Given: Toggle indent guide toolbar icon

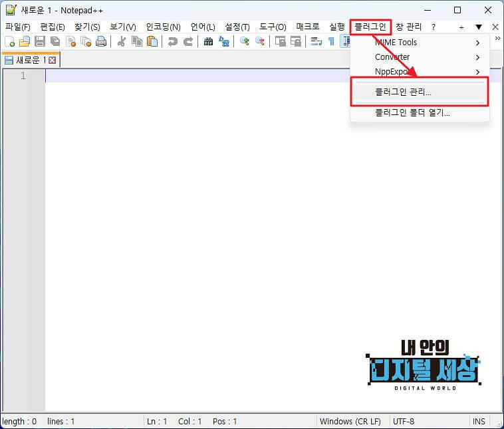Looking at the screenshot, I should pos(345,41).
